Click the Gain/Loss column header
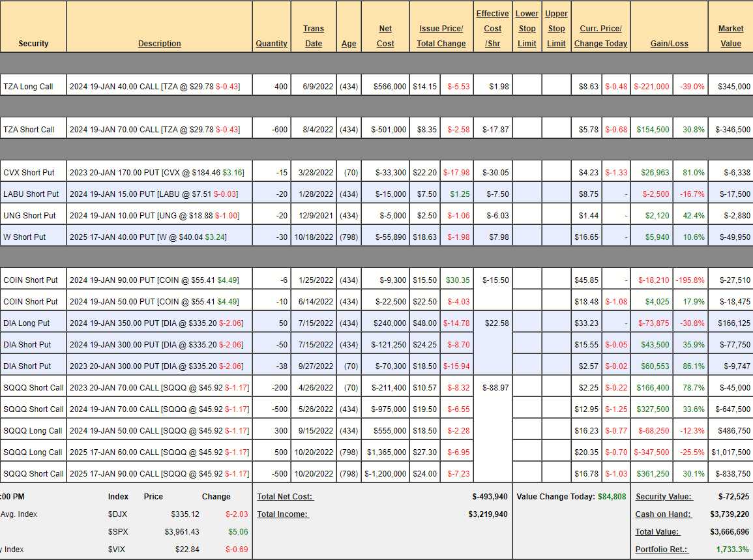753x560 pixels. (x=669, y=44)
